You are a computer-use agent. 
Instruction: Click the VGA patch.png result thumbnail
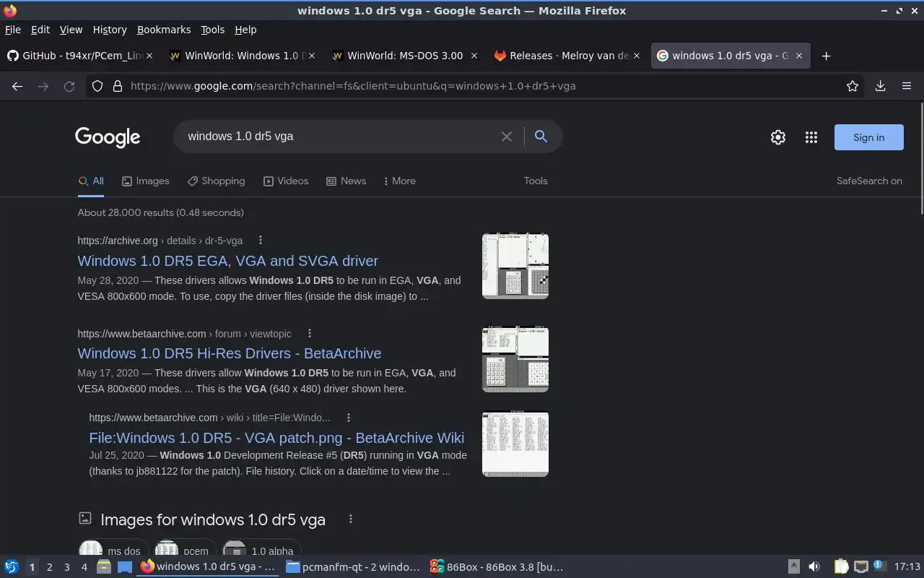515,444
